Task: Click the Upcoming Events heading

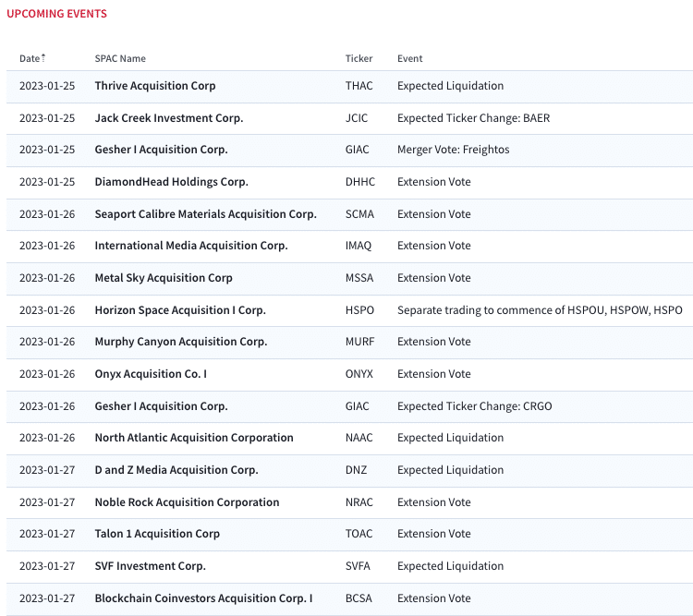Action: coord(56,14)
